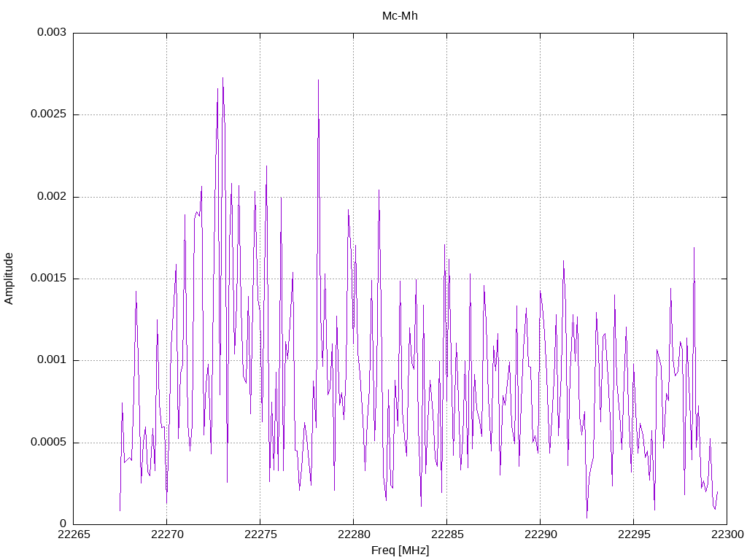Image resolution: width=747 pixels, height=560 pixels.
Task: Click x-axis tick label 22280
Action: tap(354, 534)
